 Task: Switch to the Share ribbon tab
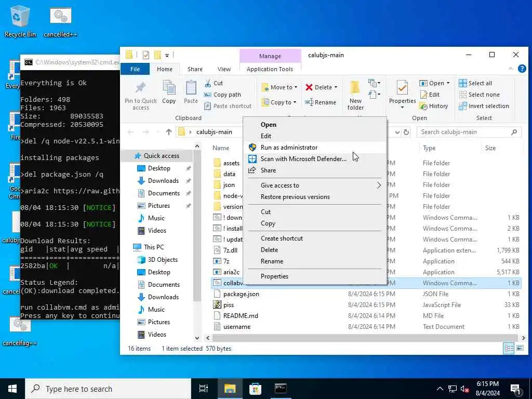(x=195, y=69)
